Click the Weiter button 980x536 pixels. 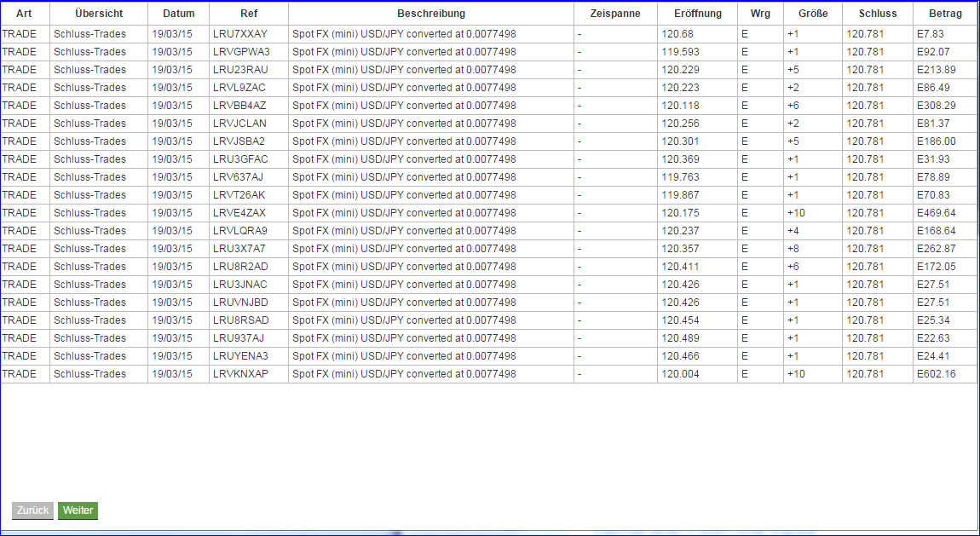(x=78, y=510)
